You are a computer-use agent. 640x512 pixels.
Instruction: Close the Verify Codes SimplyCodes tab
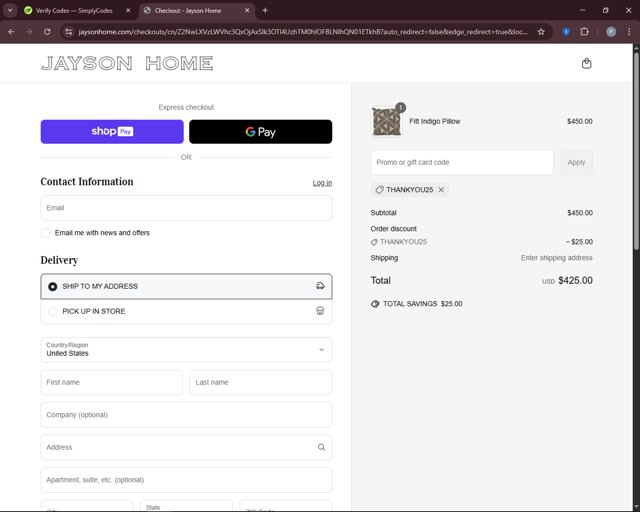tap(128, 11)
